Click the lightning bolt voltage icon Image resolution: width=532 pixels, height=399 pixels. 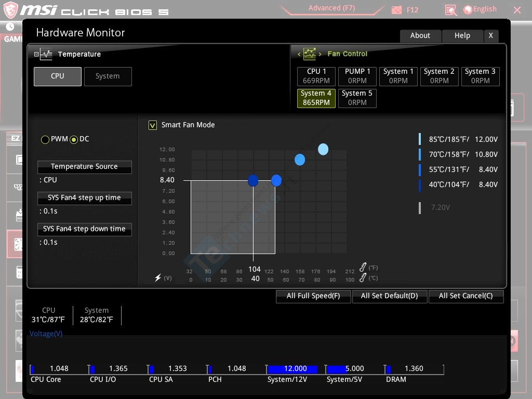pyautogui.click(x=158, y=278)
